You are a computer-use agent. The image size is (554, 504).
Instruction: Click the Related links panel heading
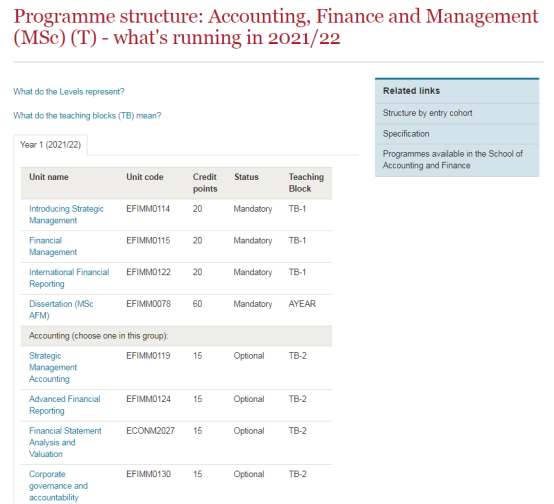pyautogui.click(x=412, y=91)
